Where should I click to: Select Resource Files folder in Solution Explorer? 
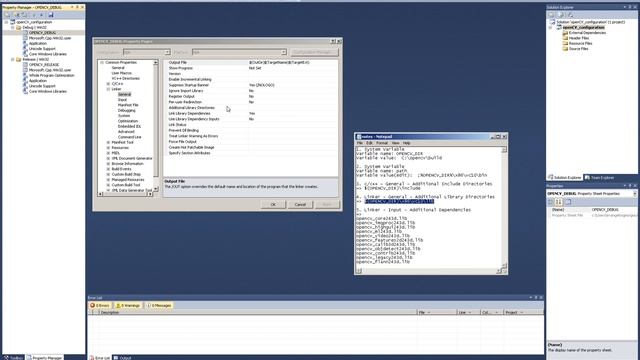580,43
